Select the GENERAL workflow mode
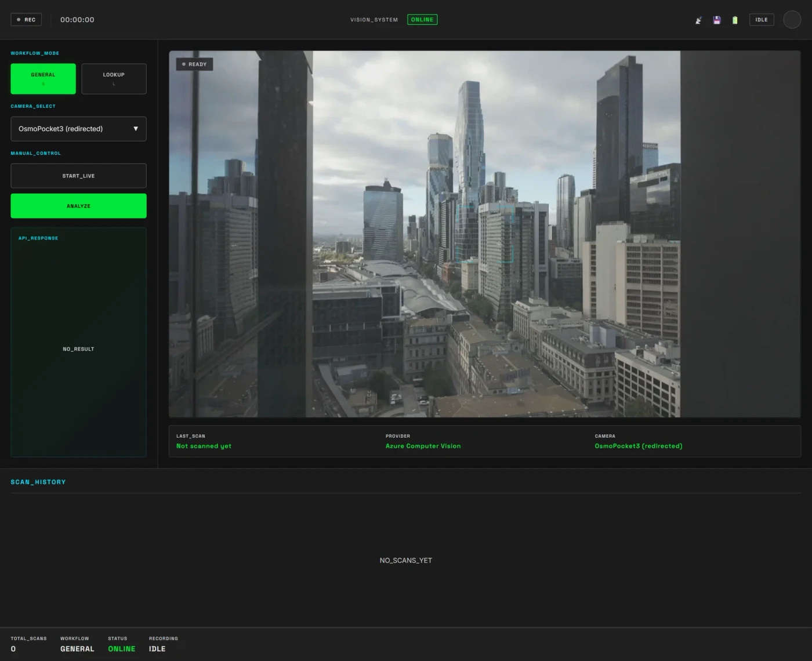The height and width of the screenshot is (661, 812). pyautogui.click(x=43, y=78)
